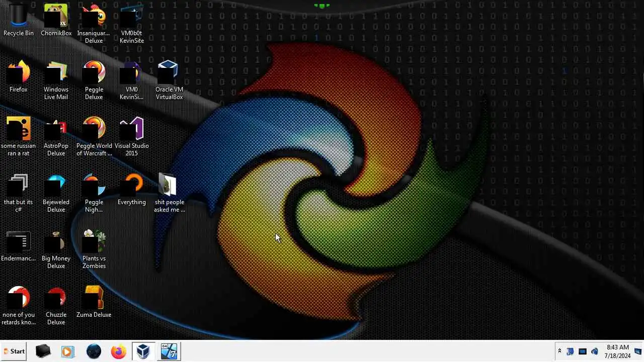644x362 pixels.
Task: Open the Windows Live Mail shortcut
Action: tap(56, 80)
